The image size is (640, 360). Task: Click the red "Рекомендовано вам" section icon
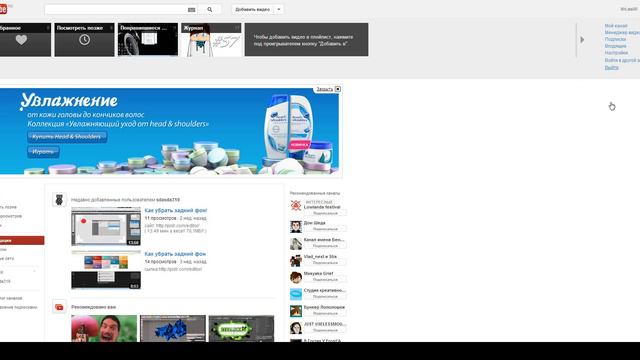tap(59, 307)
